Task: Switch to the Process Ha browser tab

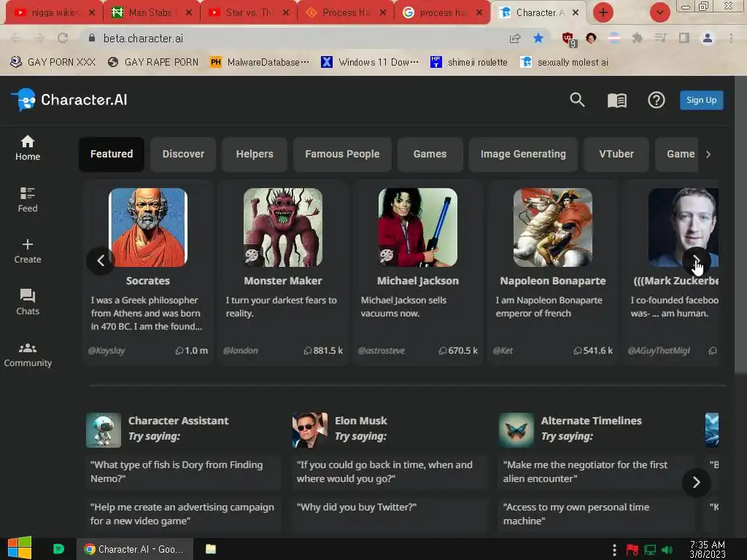Action: 346,12
